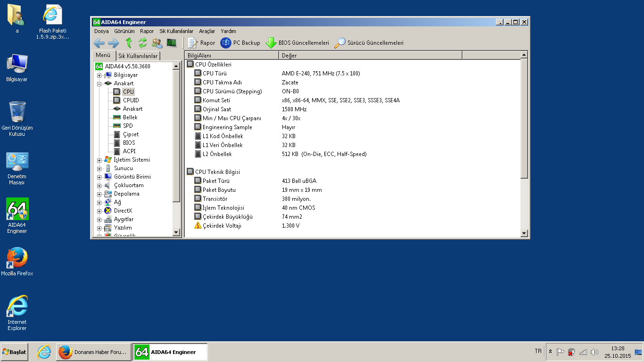Select the SPD tree item

point(128,126)
